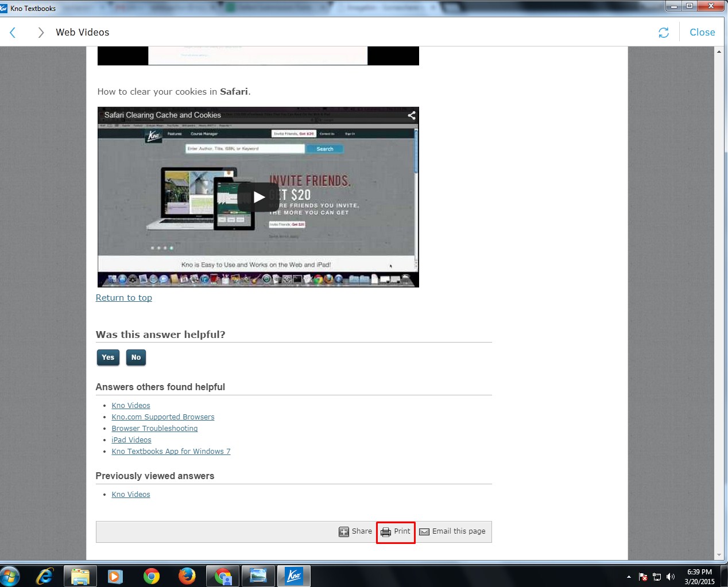Viewport: 728px width, 587px height.
Task: Click the bold word Safari in instructions
Action: coord(234,92)
